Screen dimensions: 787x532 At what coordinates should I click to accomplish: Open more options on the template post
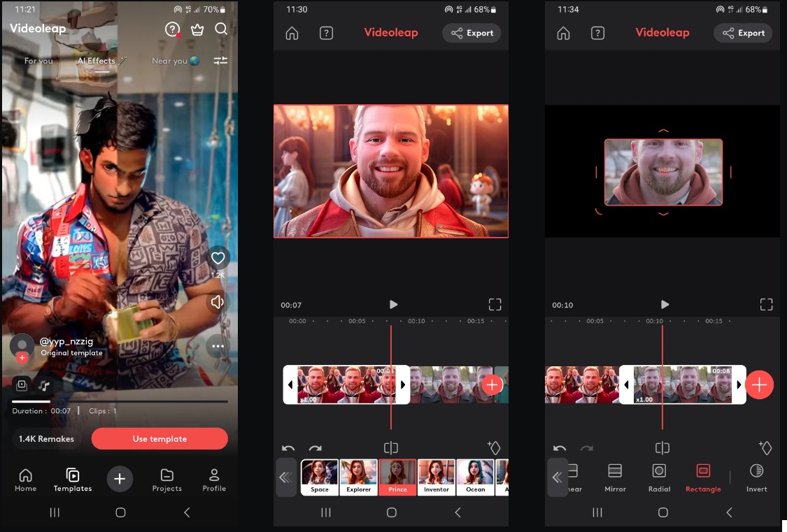(x=218, y=346)
